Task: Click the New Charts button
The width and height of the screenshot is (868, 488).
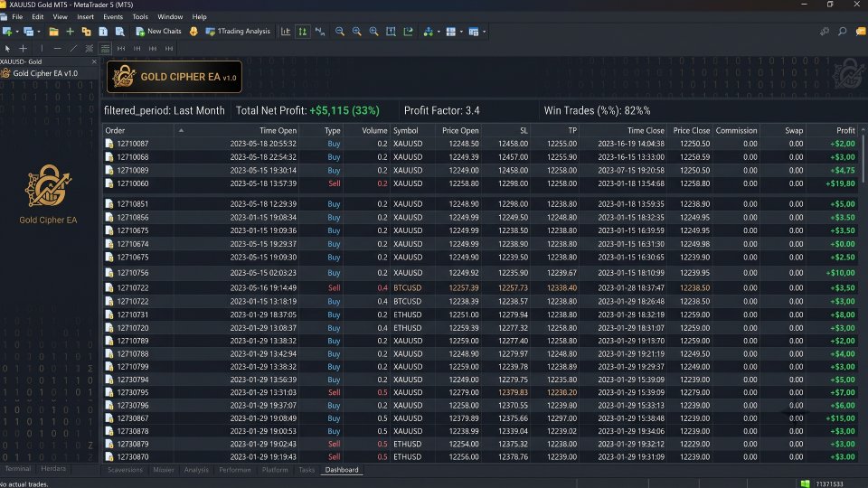Action: pos(158,32)
